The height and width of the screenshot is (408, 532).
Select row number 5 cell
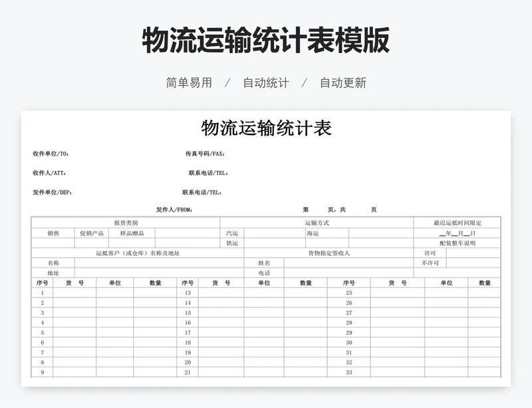[42, 333]
